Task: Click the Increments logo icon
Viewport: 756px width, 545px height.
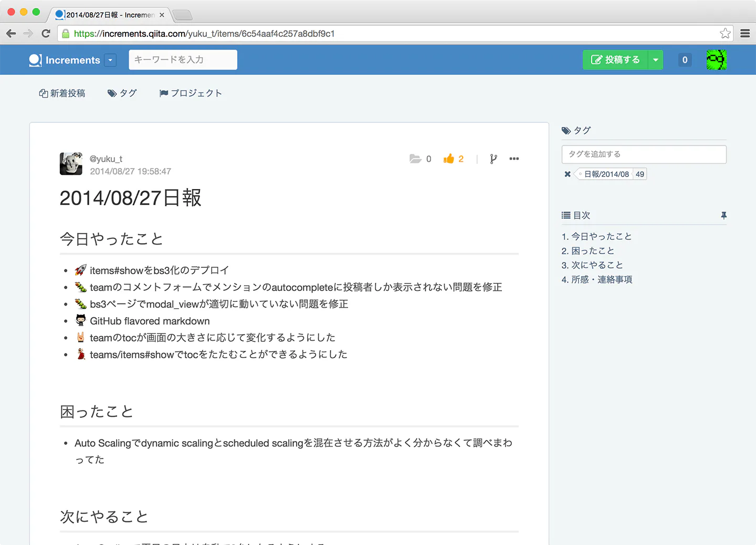Action: [35, 60]
